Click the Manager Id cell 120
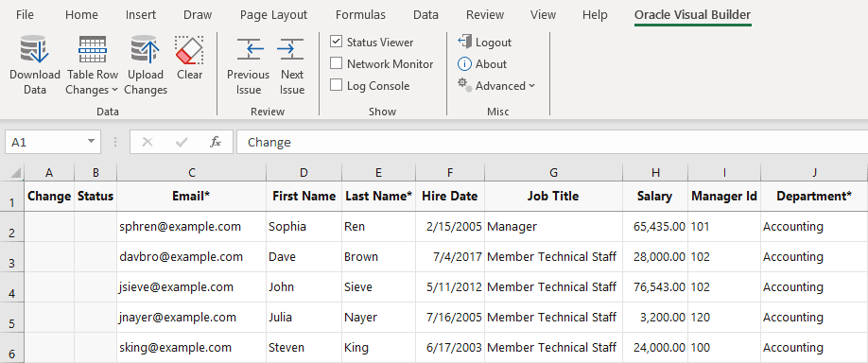Viewport: 868px width, 363px height. tap(724, 317)
